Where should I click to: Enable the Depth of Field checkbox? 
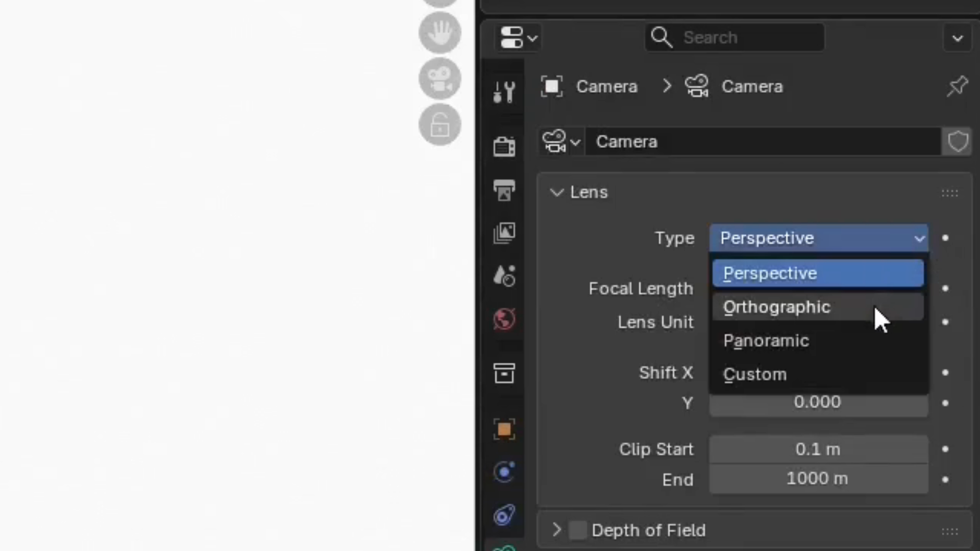point(578,530)
